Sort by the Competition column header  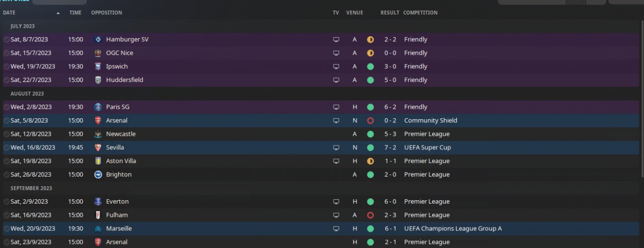[420, 13]
